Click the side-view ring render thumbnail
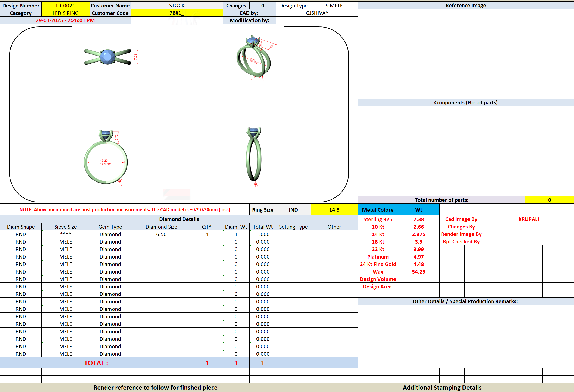 coord(254,157)
